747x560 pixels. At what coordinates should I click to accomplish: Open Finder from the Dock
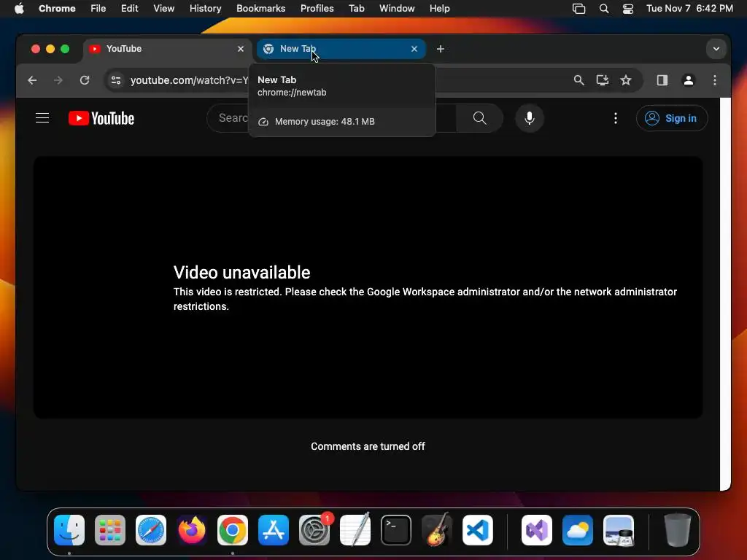(x=69, y=530)
